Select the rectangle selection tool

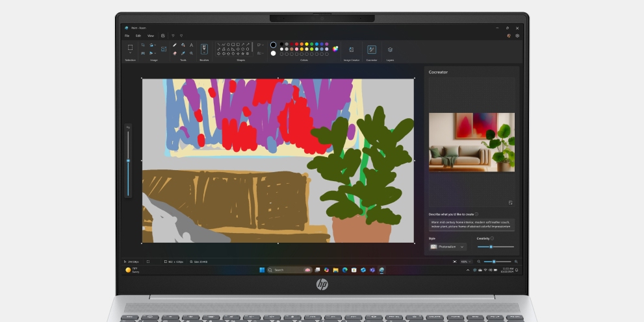coord(130,47)
